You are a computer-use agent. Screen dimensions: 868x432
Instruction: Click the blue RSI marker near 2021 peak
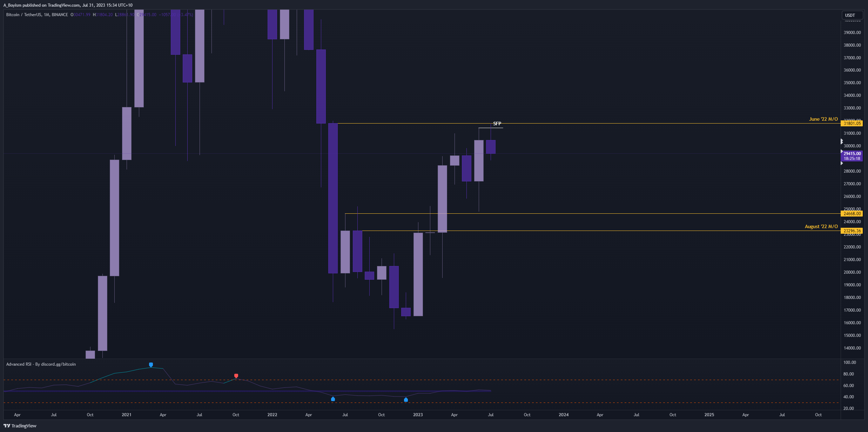(x=151, y=365)
